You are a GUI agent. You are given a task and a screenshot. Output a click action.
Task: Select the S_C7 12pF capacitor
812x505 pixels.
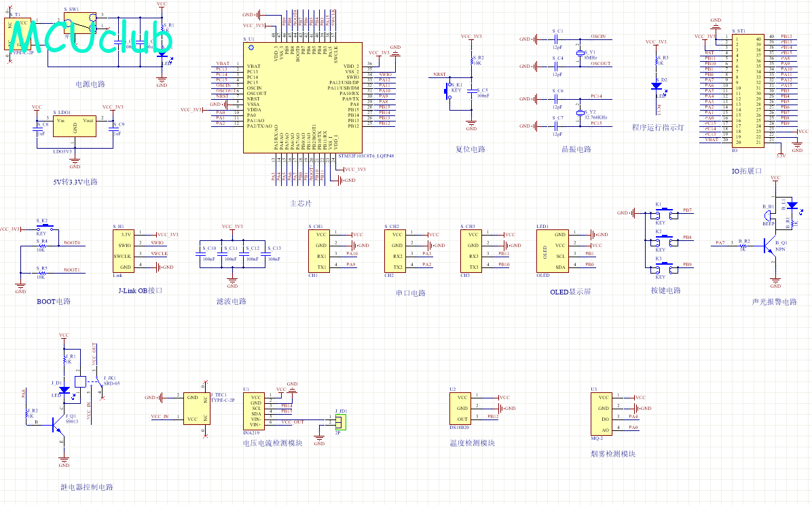click(x=557, y=126)
